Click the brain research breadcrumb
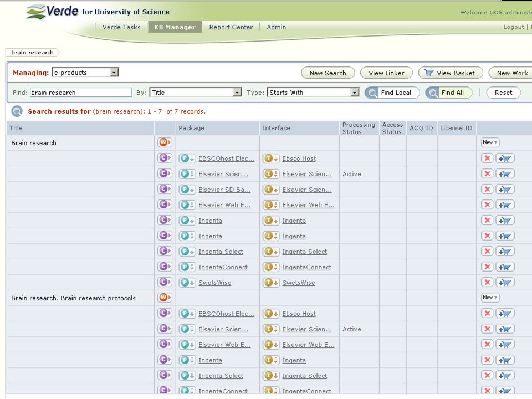The image size is (532, 399). (x=32, y=52)
